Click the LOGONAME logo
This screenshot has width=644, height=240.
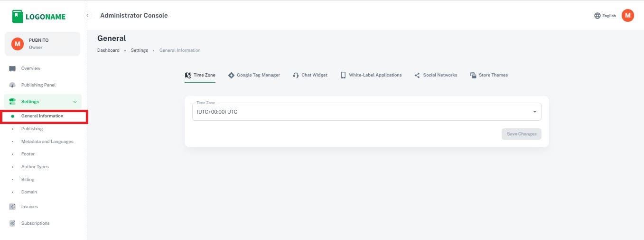(x=39, y=17)
